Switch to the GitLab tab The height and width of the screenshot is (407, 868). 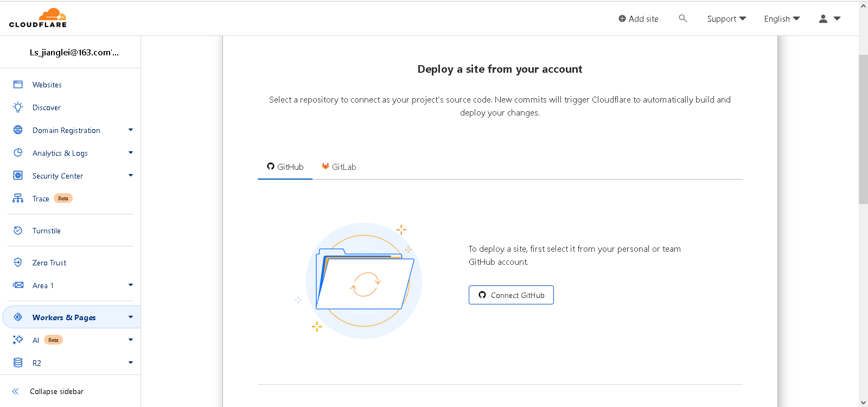(339, 167)
